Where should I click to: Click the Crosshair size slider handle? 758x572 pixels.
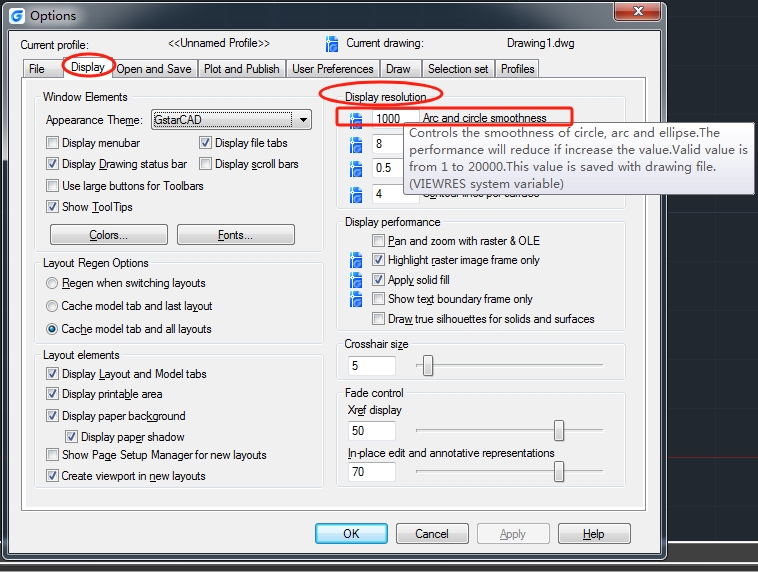click(428, 367)
